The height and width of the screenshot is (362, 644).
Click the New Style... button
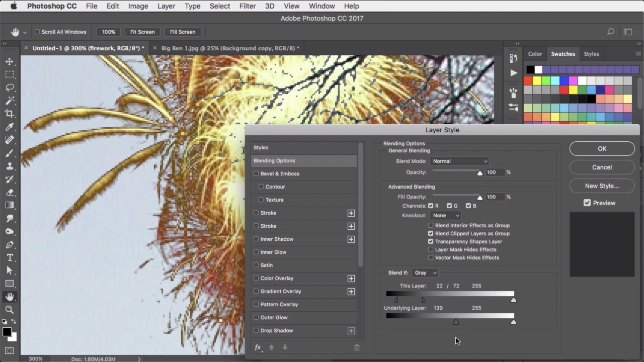[602, 186]
